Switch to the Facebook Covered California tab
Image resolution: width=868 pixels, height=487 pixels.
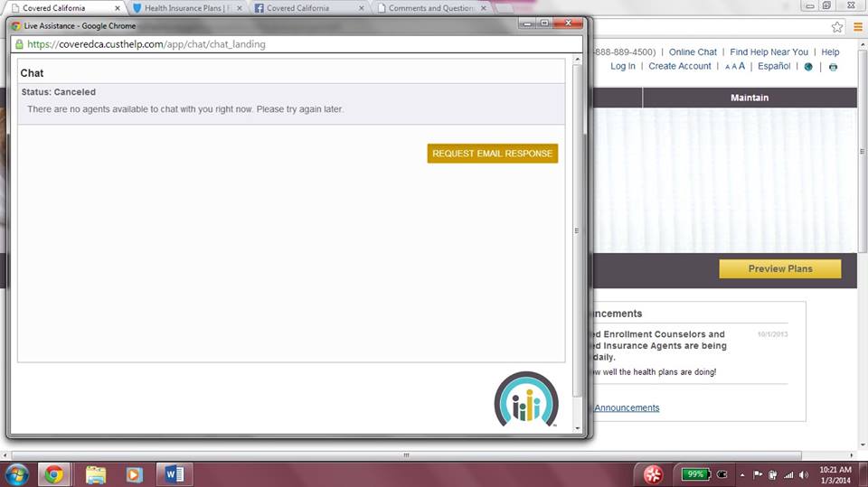coord(307,8)
